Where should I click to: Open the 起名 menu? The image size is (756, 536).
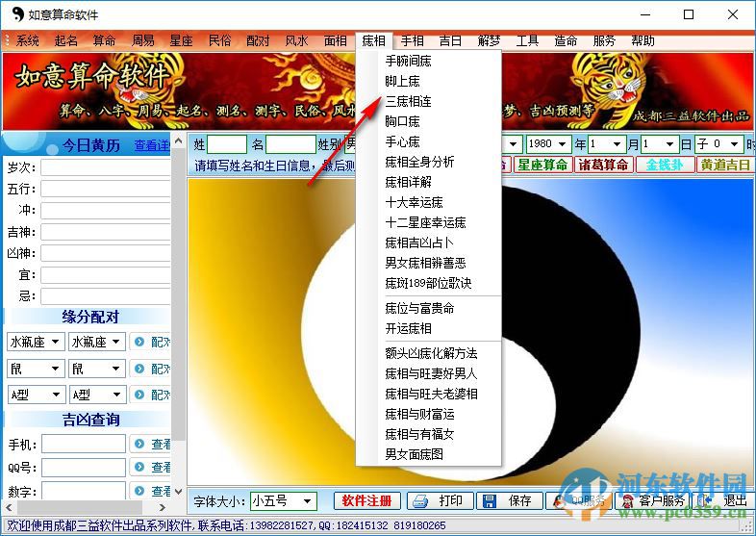click(66, 41)
